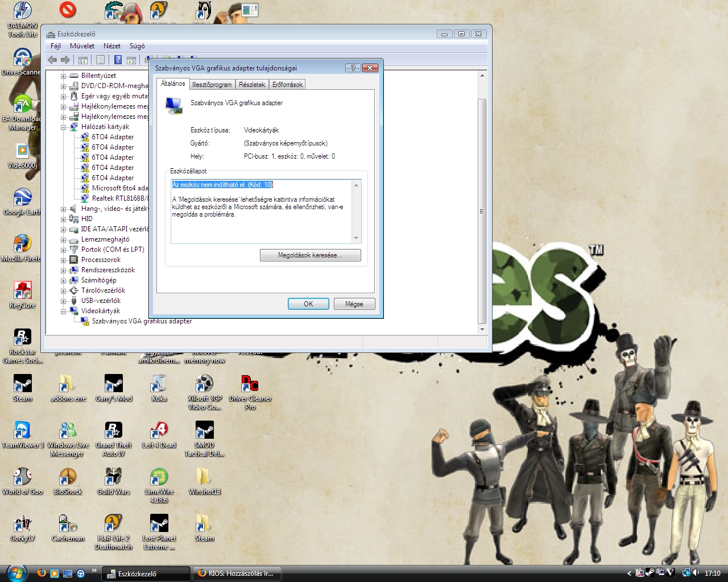Click the Eszközkezelő taskbar button
Viewport: 728px width, 582px height.
point(146,573)
